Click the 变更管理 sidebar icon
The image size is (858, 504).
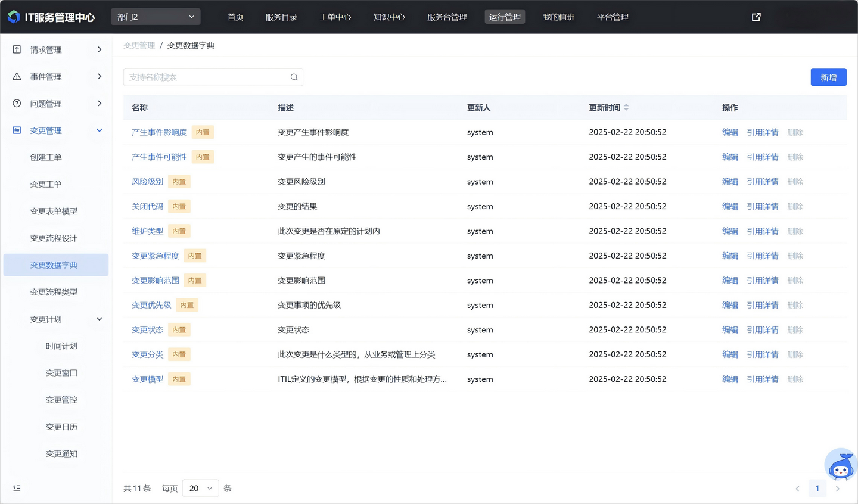click(x=17, y=130)
